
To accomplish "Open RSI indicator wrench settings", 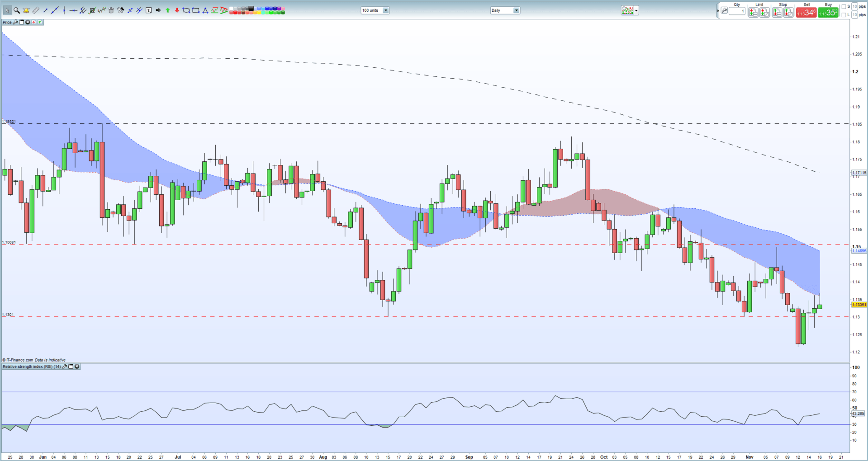I will [65, 367].
